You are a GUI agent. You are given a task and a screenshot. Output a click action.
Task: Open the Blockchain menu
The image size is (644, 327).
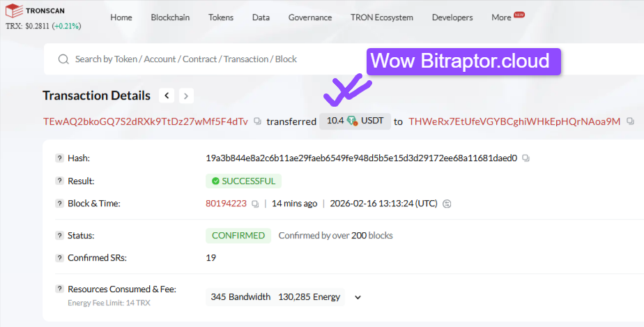coord(170,17)
